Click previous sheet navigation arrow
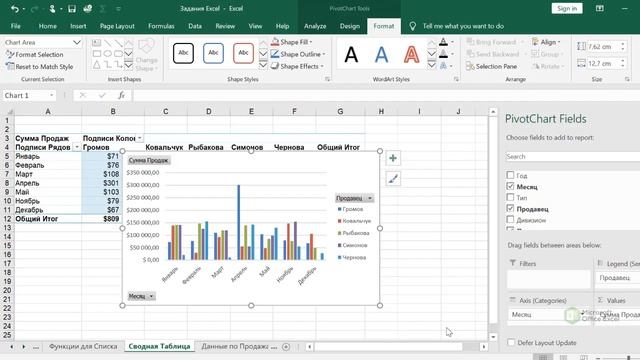This screenshot has height=360, width=640. click(11, 347)
